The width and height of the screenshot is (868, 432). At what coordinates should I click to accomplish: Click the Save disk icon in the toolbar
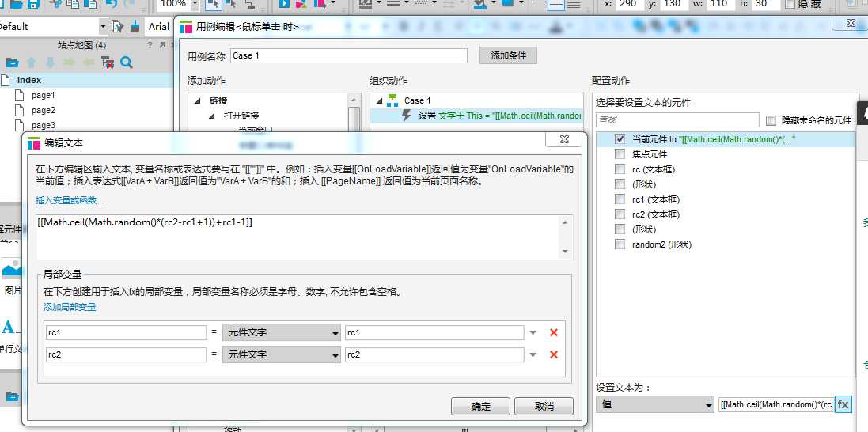click(x=33, y=3)
